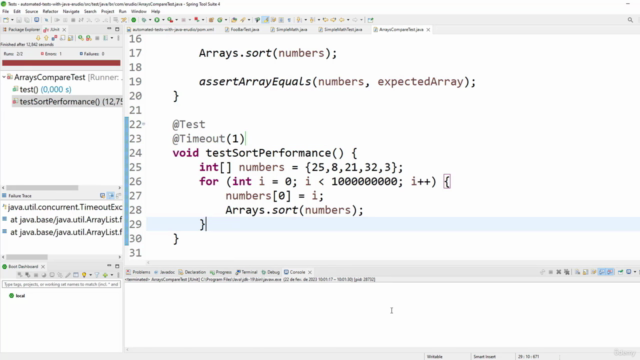Click the Remove All Terminated Launches icon in Console
The width and height of the screenshot is (640, 360).
[567, 272]
